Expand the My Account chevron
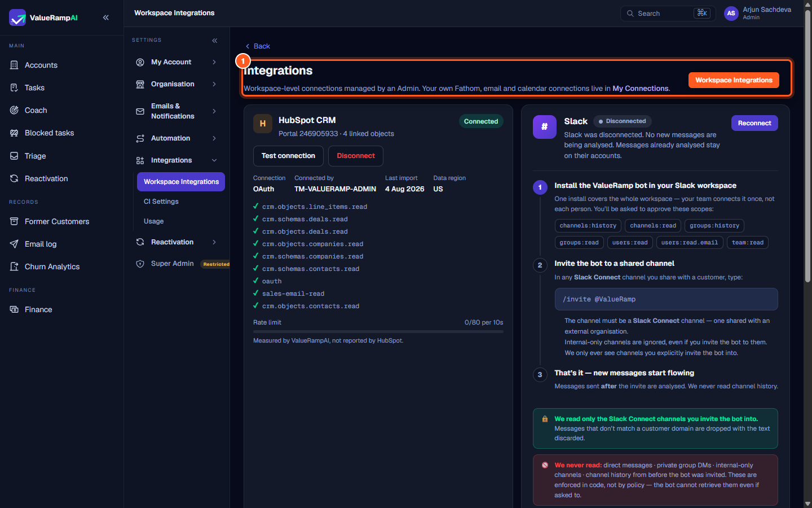 tap(214, 62)
